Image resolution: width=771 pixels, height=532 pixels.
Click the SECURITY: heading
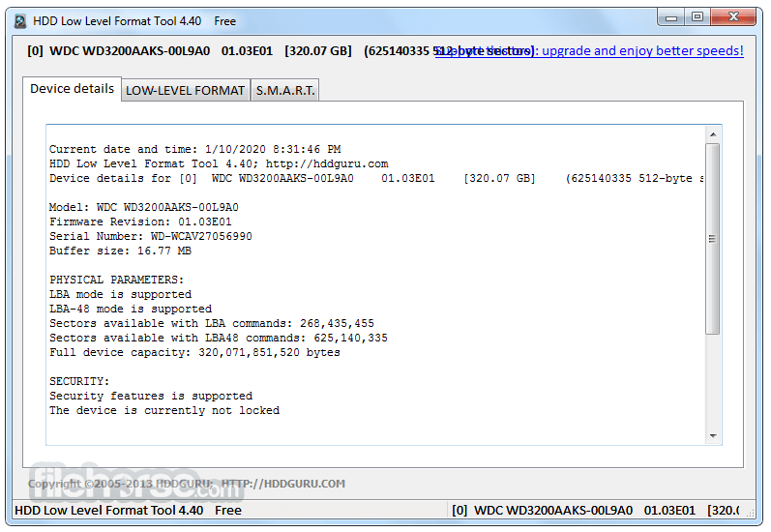(79, 382)
